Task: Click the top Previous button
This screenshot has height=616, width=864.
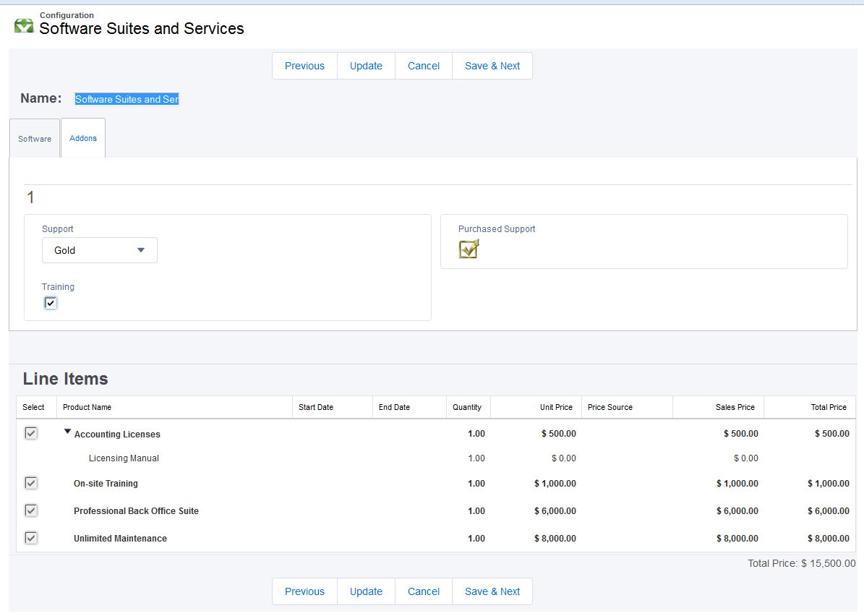Action: click(304, 66)
